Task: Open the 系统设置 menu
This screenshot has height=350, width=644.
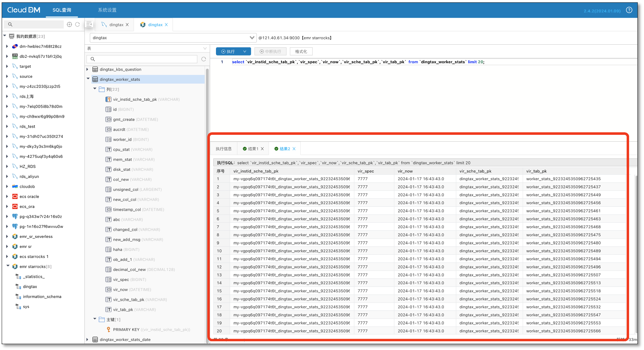Action: pyautogui.click(x=107, y=10)
